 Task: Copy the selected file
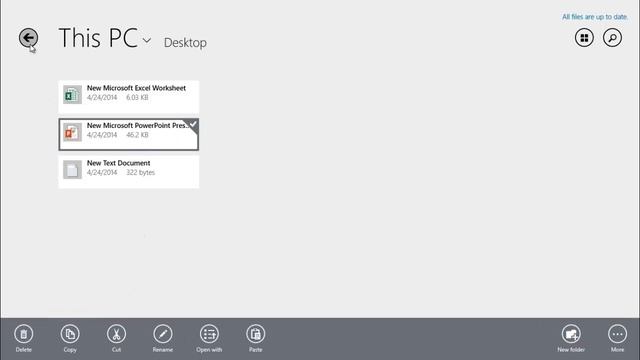pyautogui.click(x=70, y=334)
